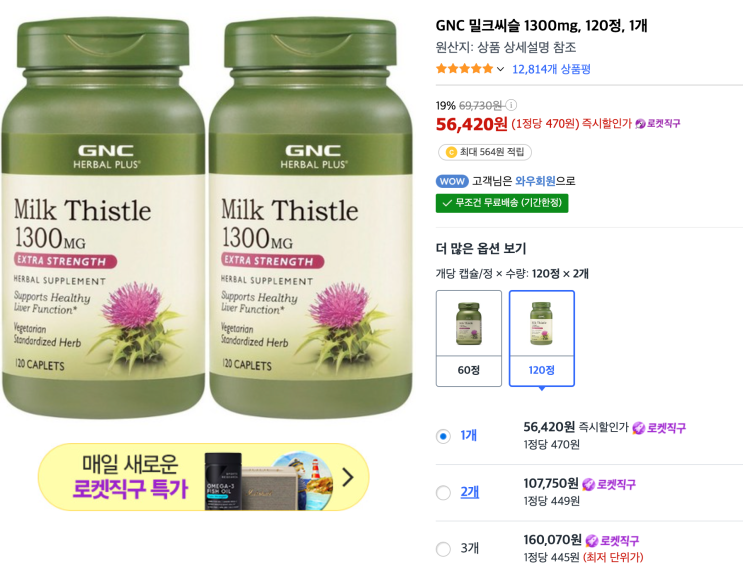Open the 로켓직구 특가 banner arrow
The width and height of the screenshot is (743, 565).
348,477
